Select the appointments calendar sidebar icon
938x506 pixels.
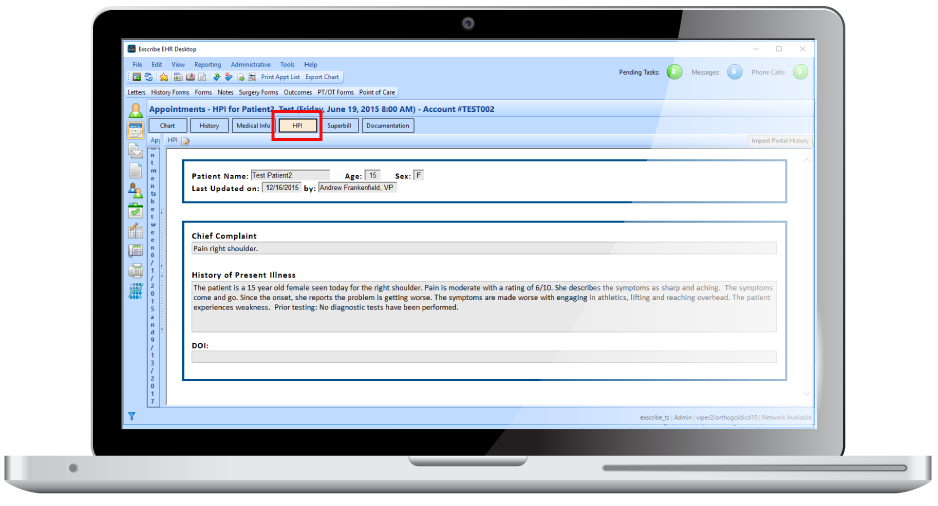pos(136,130)
